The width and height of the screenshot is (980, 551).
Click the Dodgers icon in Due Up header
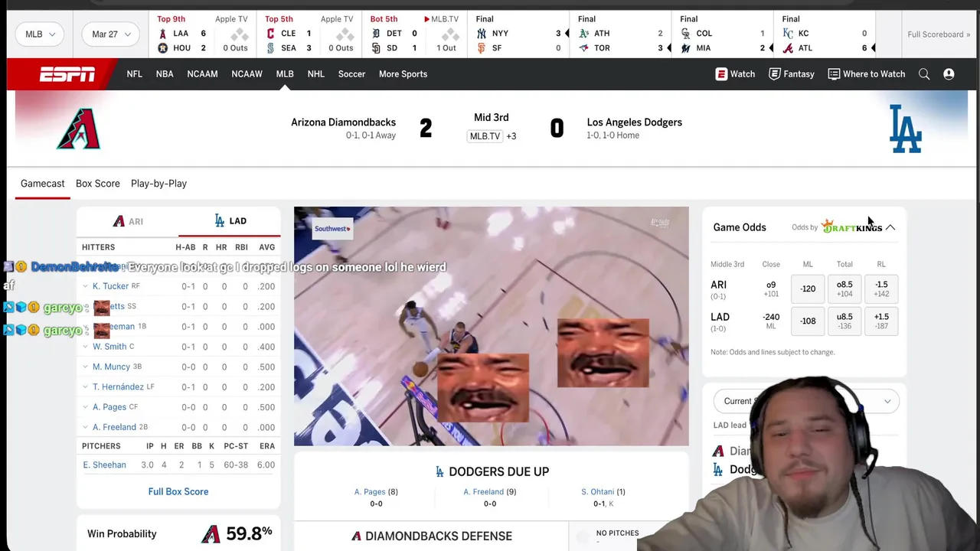pyautogui.click(x=439, y=471)
